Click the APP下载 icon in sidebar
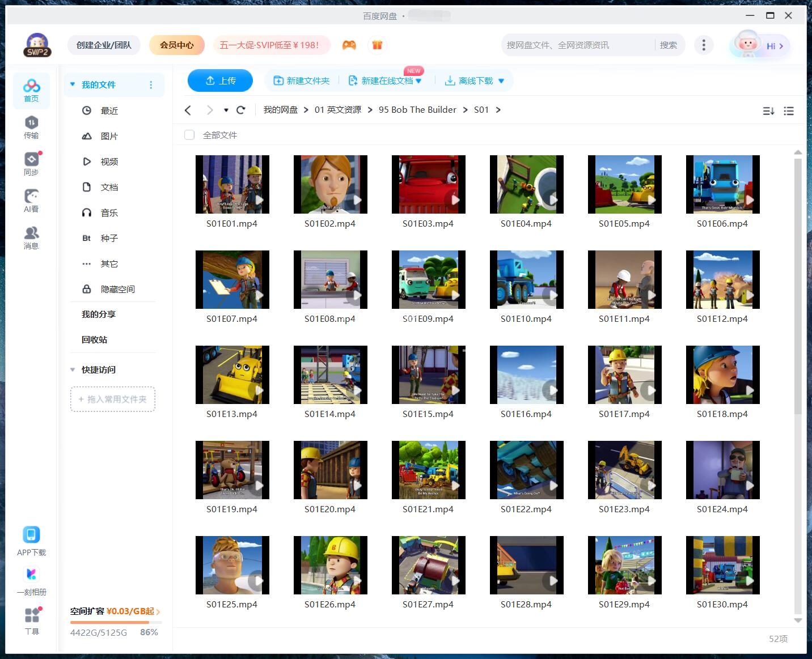This screenshot has height=659, width=812. click(31, 539)
